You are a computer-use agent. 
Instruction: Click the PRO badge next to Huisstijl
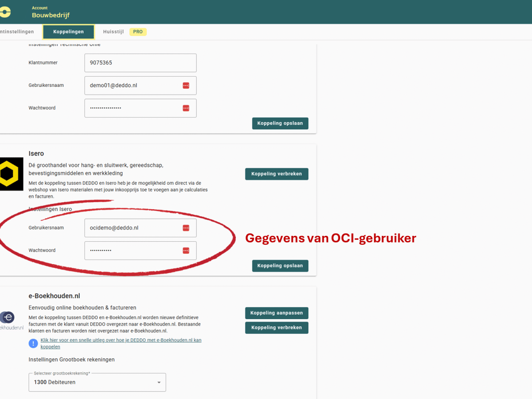click(138, 32)
